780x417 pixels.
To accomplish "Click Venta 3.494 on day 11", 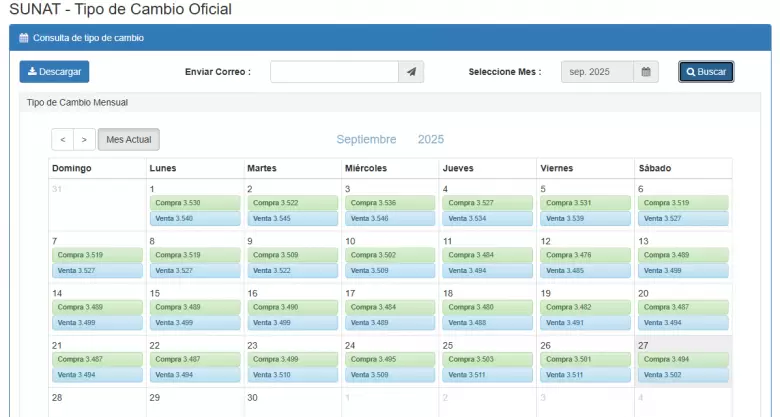I will pos(488,270).
